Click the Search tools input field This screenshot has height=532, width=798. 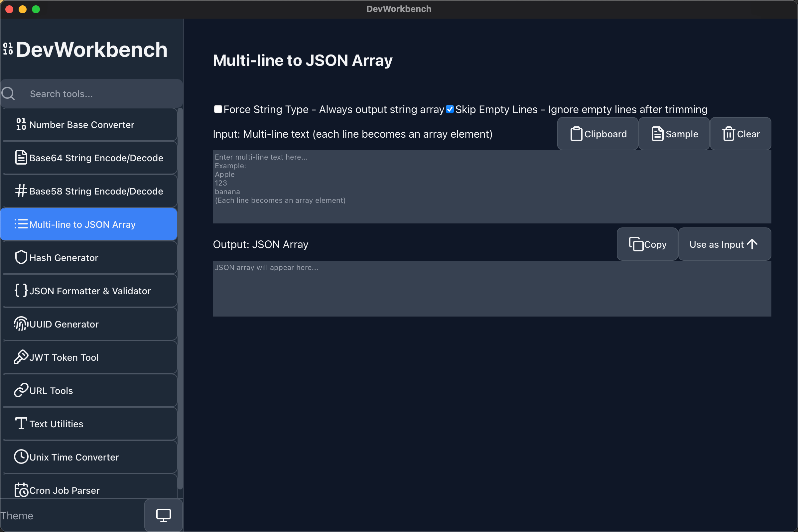coord(92,94)
